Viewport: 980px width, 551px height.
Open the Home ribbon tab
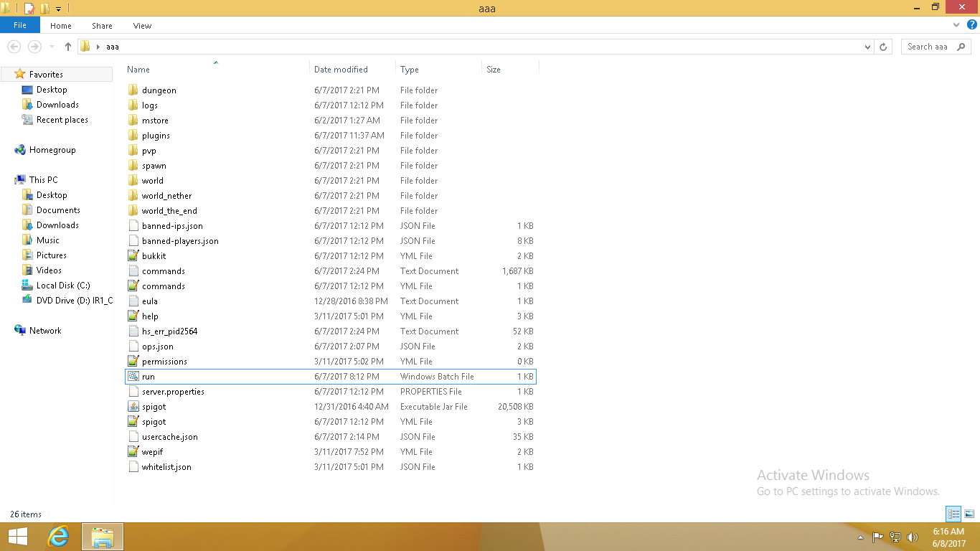click(61, 26)
